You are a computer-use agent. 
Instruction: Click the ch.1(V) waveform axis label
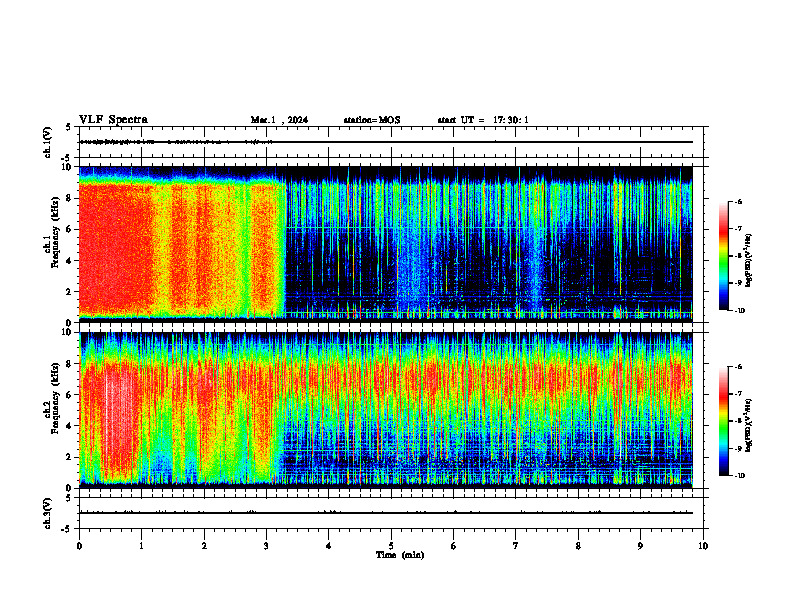coord(48,142)
